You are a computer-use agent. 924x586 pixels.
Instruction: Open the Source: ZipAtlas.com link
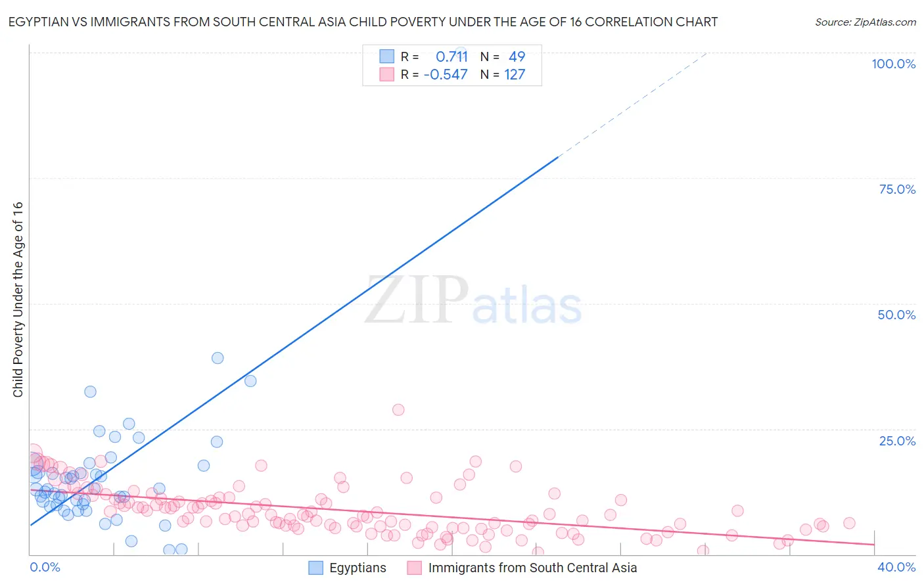tap(865, 22)
